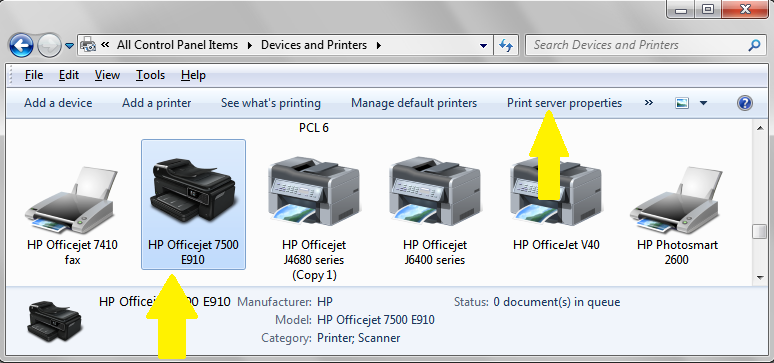The width and height of the screenshot is (774, 363).
Task: Expand arrow after Devices and Printers breadcrumb
Action: tap(379, 45)
